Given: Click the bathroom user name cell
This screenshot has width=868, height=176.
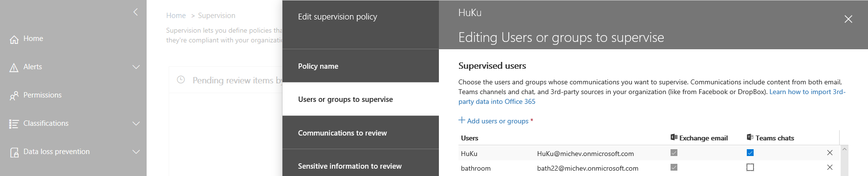Looking at the screenshot, I should 476,168.
